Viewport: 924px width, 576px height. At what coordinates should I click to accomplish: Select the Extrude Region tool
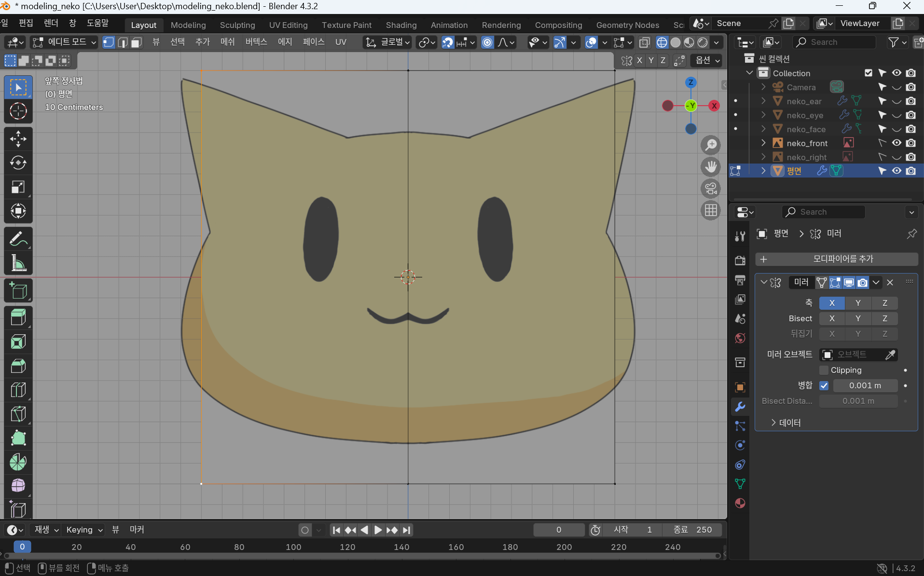18,318
